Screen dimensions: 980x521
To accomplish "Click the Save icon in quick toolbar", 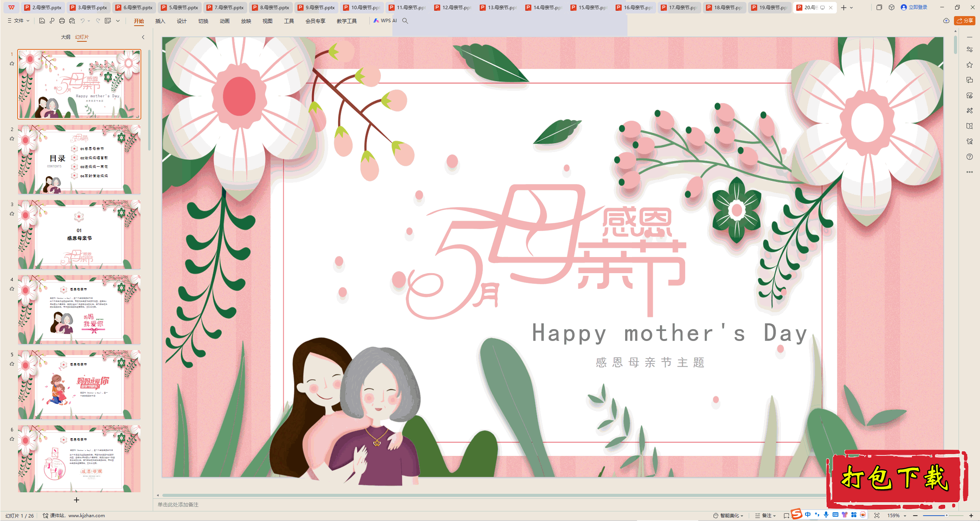I will coord(42,21).
